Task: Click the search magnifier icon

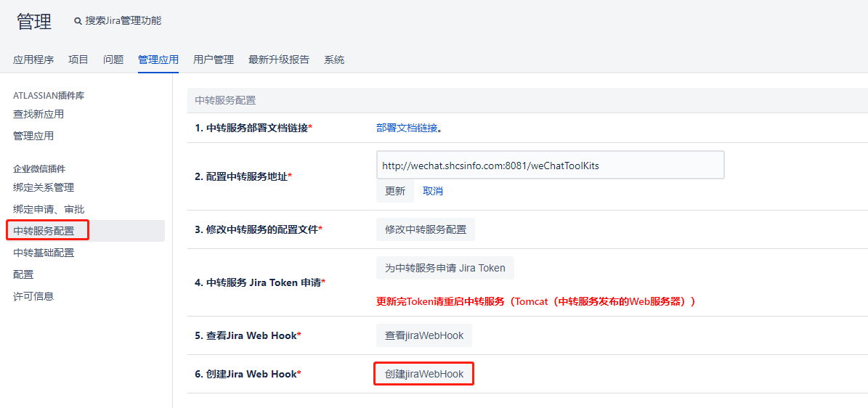Action: pyautogui.click(x=78, y=21)
